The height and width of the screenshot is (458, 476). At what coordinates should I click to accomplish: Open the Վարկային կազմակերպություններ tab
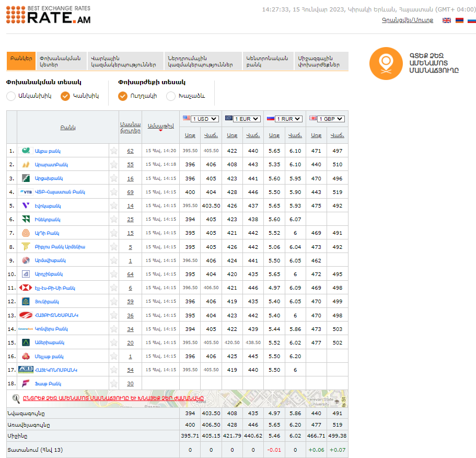pyautogui.click(x=126, y=61)
